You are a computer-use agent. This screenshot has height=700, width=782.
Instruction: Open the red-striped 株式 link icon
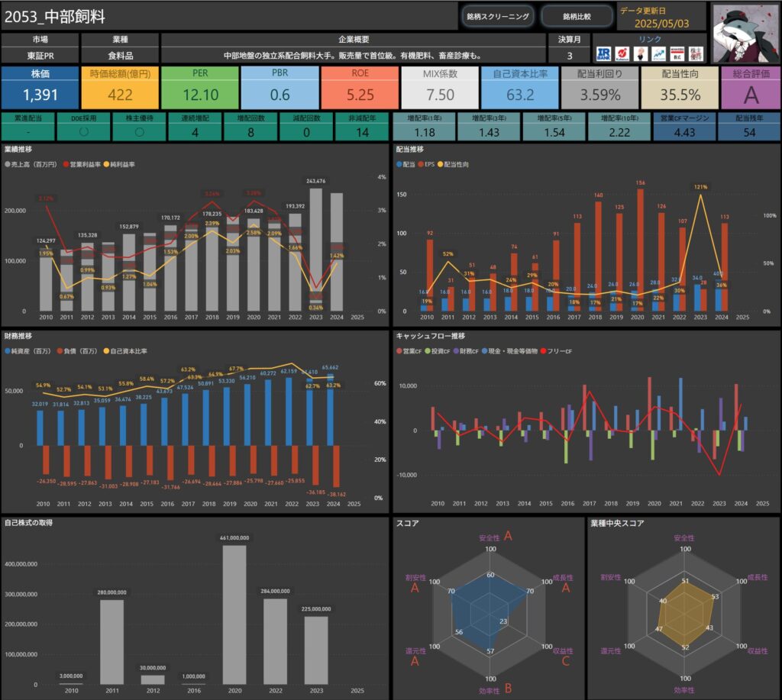[x=677, y=54]
